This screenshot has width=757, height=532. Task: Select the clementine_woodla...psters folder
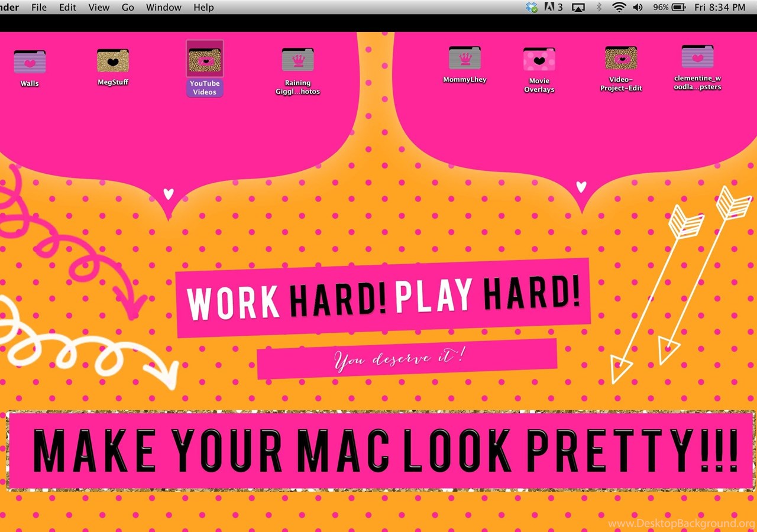(697, 57)
